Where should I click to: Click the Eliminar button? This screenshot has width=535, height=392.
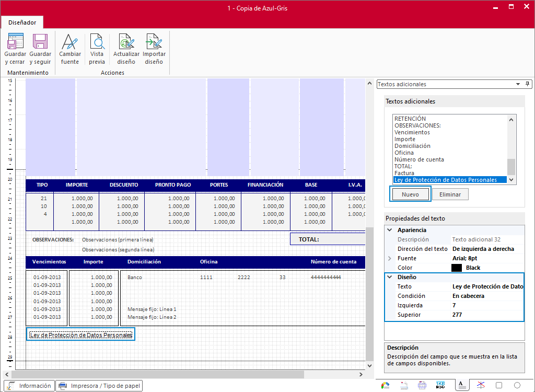450,194
